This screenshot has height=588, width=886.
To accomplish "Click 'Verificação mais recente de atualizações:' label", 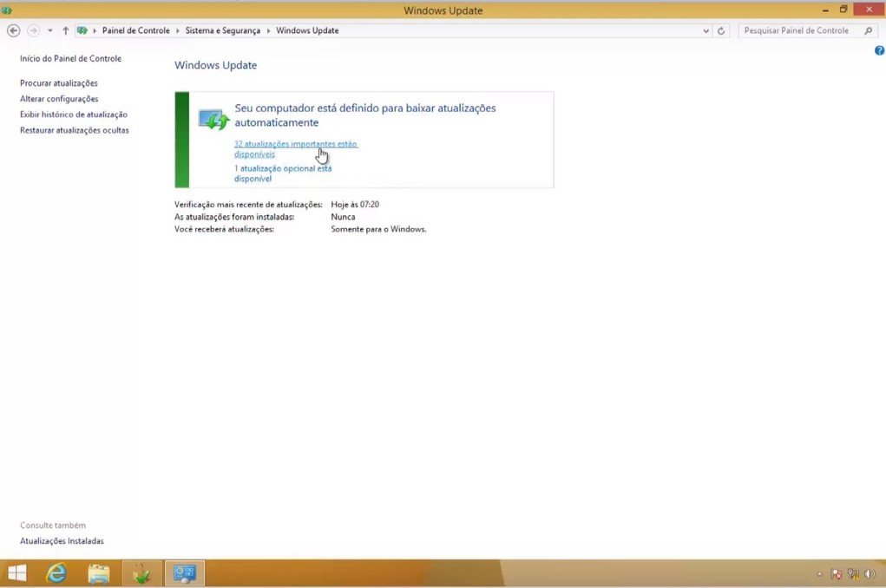I will pyautogui.click(x=249, y=205).
